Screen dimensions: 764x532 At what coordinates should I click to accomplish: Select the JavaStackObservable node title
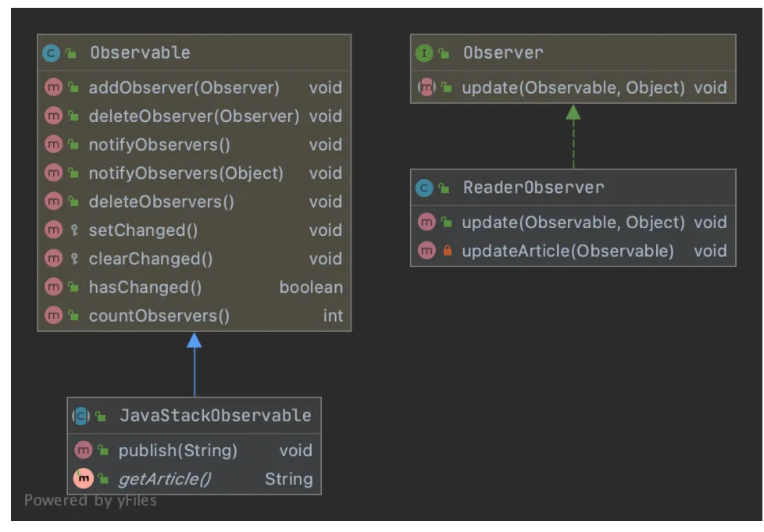(x=215, y=416)
